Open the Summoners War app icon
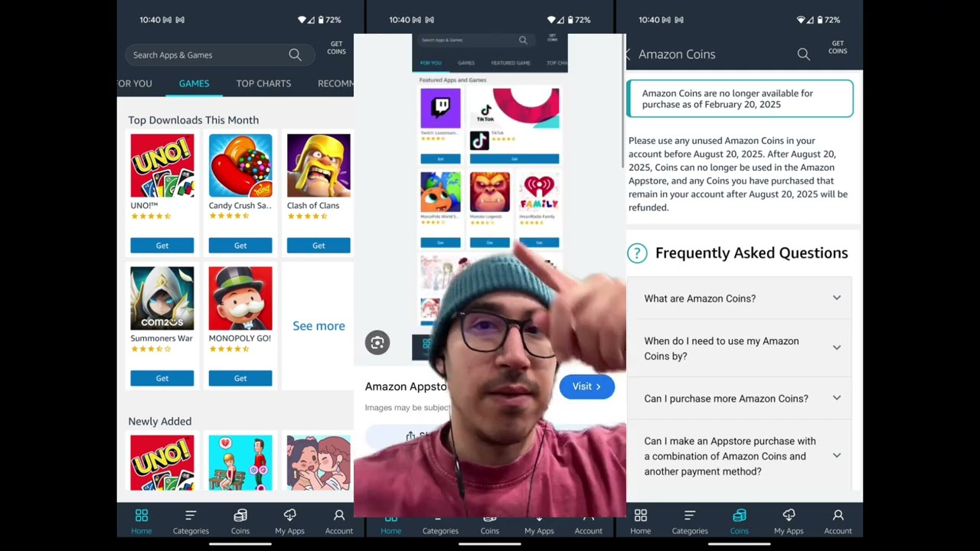Viewport: 980px width, 551px height. click(x=162, y=298)
